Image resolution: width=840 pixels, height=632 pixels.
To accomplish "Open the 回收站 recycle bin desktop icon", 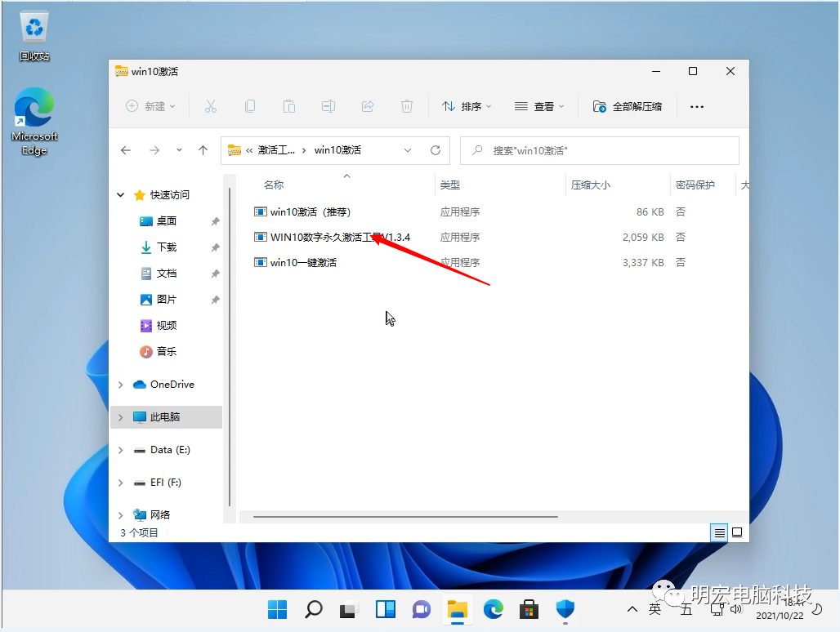I will pos(34,37).
